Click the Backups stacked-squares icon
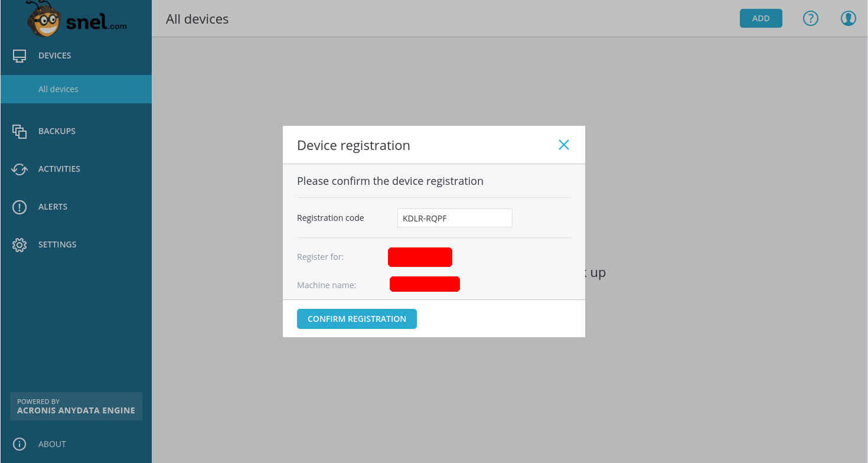Viewport: 868px width, 463px height. [19, 132]
